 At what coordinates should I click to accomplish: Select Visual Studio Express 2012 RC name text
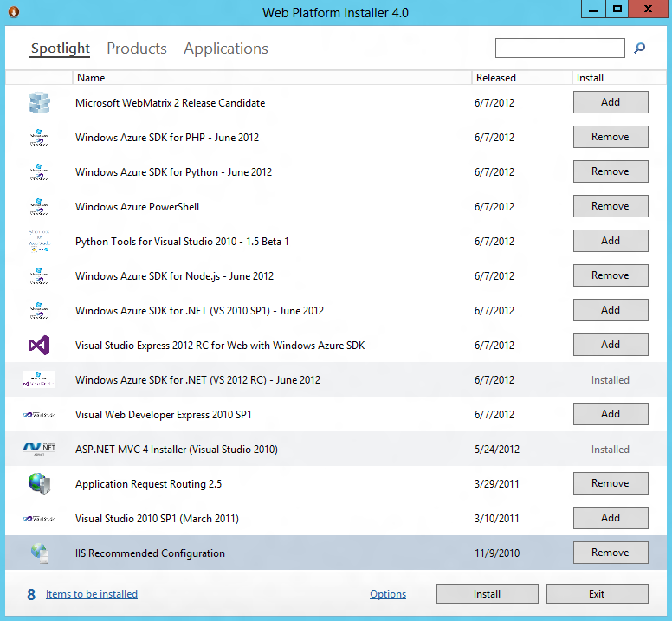(x=220, y=346)
